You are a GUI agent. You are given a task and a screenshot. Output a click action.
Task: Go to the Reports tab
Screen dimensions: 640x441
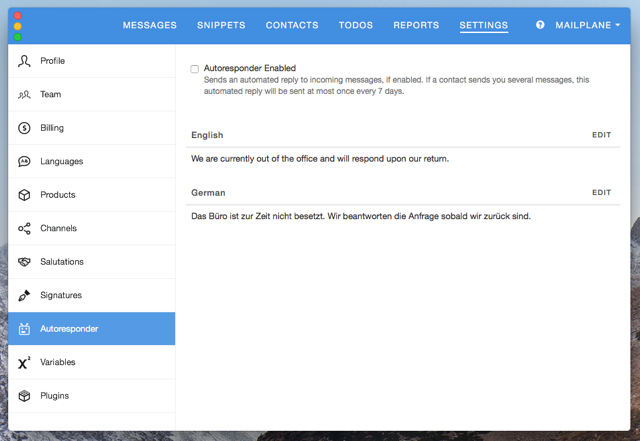(416, 25)
